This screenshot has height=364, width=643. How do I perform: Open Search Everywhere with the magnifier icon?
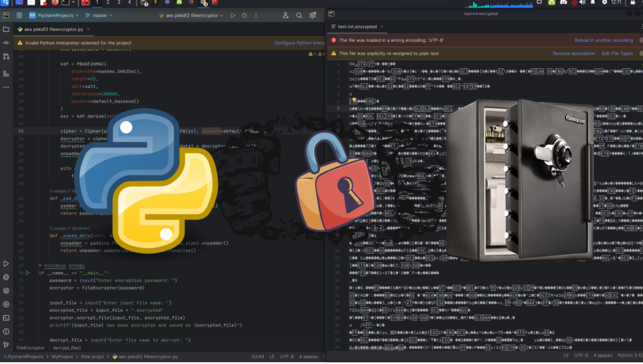298,14
